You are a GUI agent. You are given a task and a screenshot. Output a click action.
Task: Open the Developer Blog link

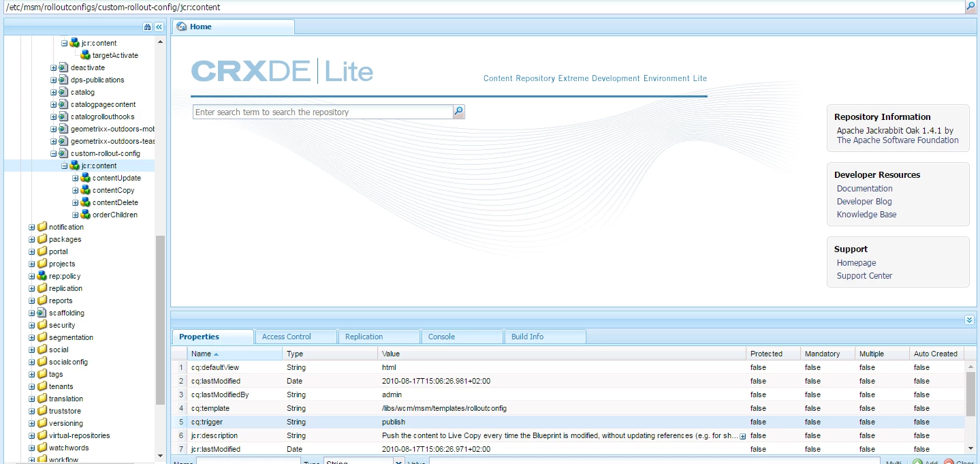tap(864, 202)
